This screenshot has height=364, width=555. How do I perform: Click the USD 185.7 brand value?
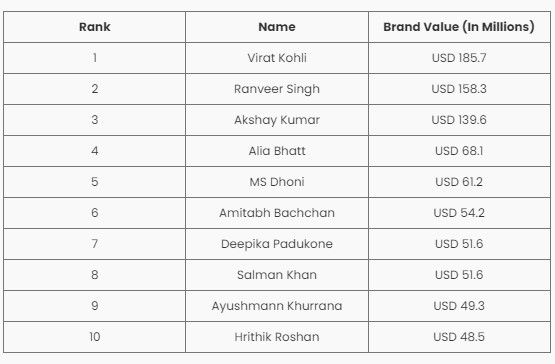(459, 58)
